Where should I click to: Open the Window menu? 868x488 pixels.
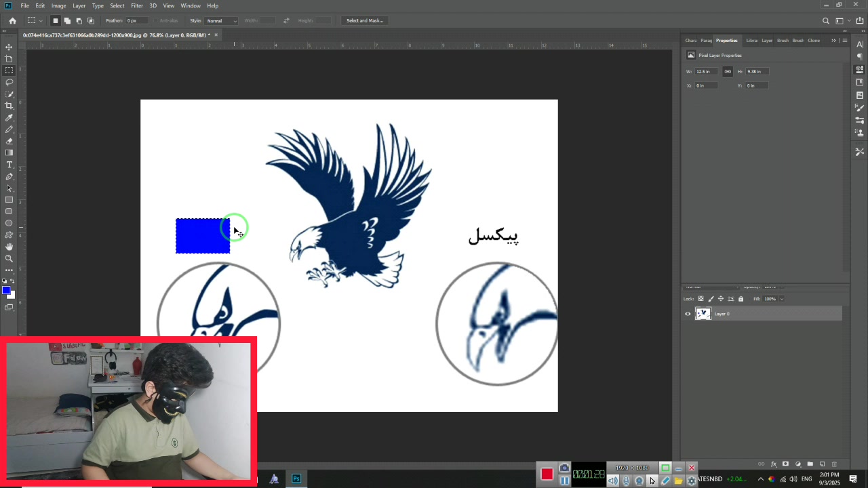point(191,5)
